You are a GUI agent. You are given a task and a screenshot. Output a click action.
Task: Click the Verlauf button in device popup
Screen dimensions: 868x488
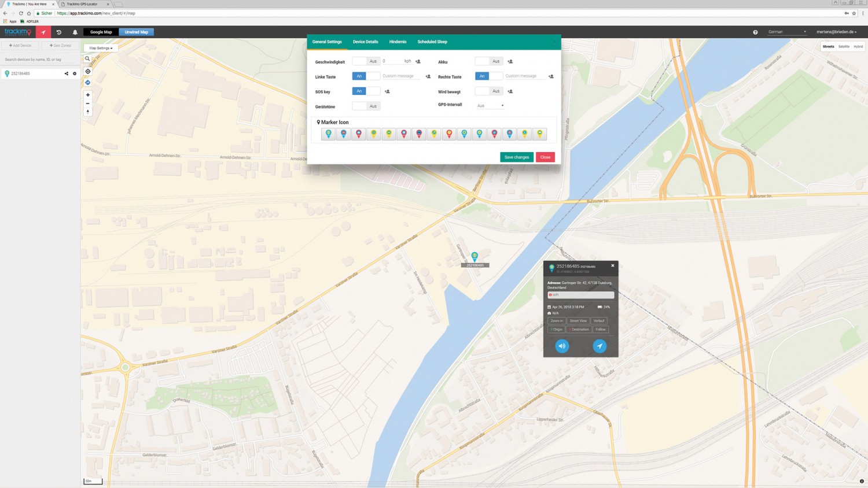(x=599, y=321)
